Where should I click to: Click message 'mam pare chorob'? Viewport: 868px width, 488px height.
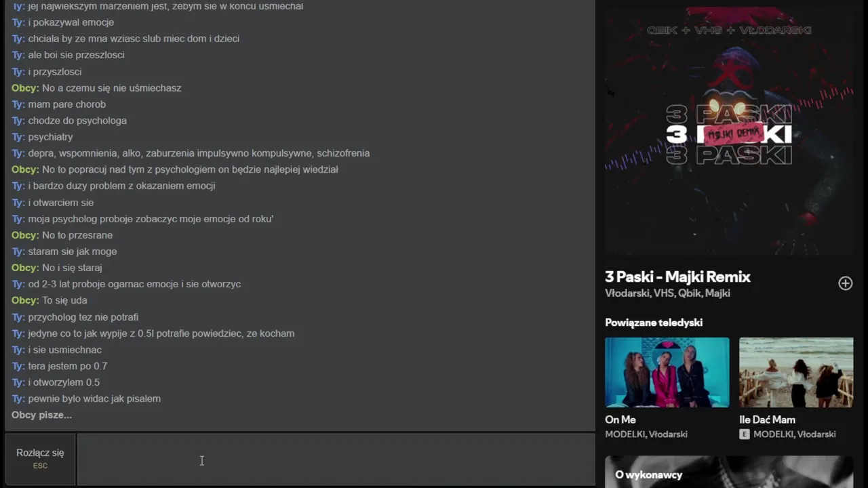click(58, 104)
